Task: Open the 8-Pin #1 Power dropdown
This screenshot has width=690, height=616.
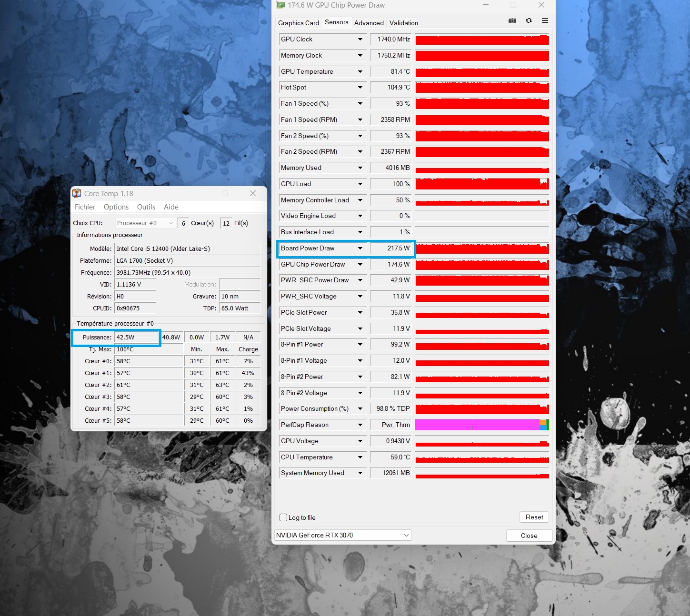Action: click(360, 344)
